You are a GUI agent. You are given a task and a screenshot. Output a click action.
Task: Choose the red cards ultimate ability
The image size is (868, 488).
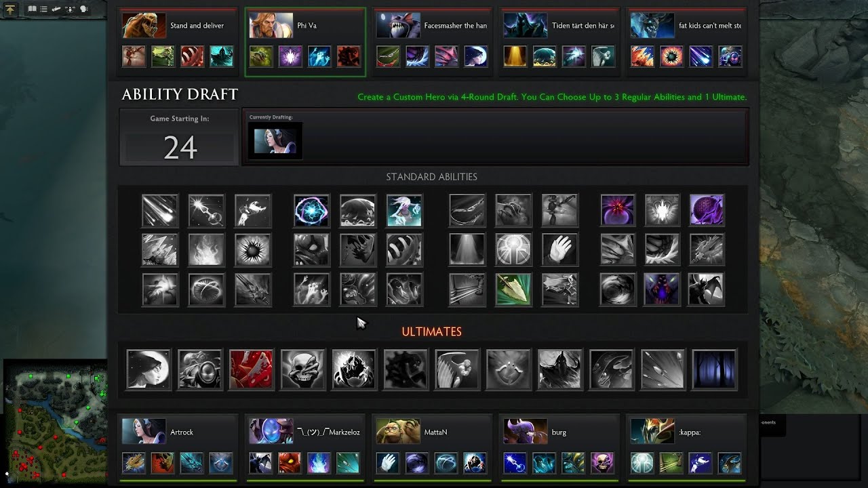click(251, 369)
